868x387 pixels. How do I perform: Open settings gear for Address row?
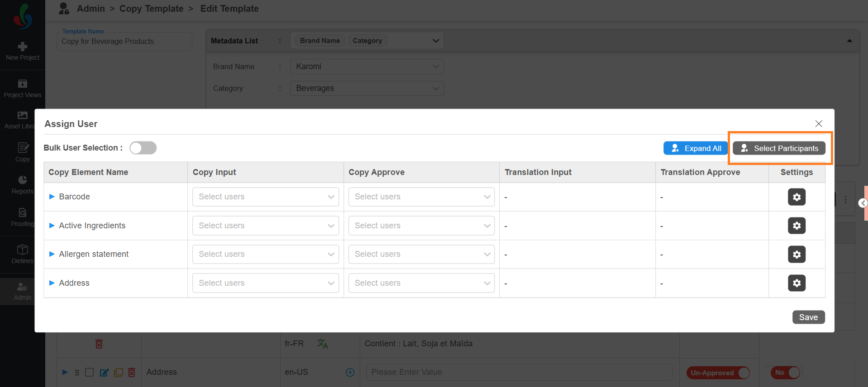pyautogui.click(x=796, y=283)
